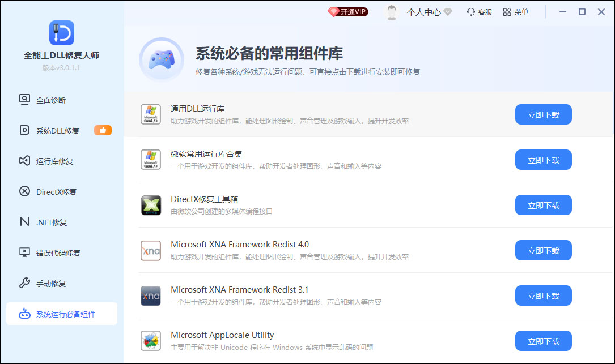The height and width of the screenshot is (364, 615).
Task: Click the 版本v3.0.1.1 version label
Action: pyautogui.click(x=61, y=68)
